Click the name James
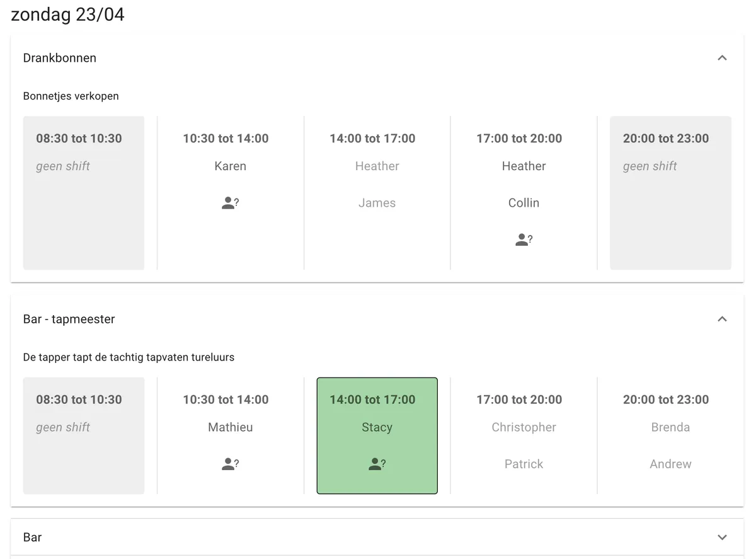Image resolution: width=756 pixels, height=559 pixels. pos(377,203)
